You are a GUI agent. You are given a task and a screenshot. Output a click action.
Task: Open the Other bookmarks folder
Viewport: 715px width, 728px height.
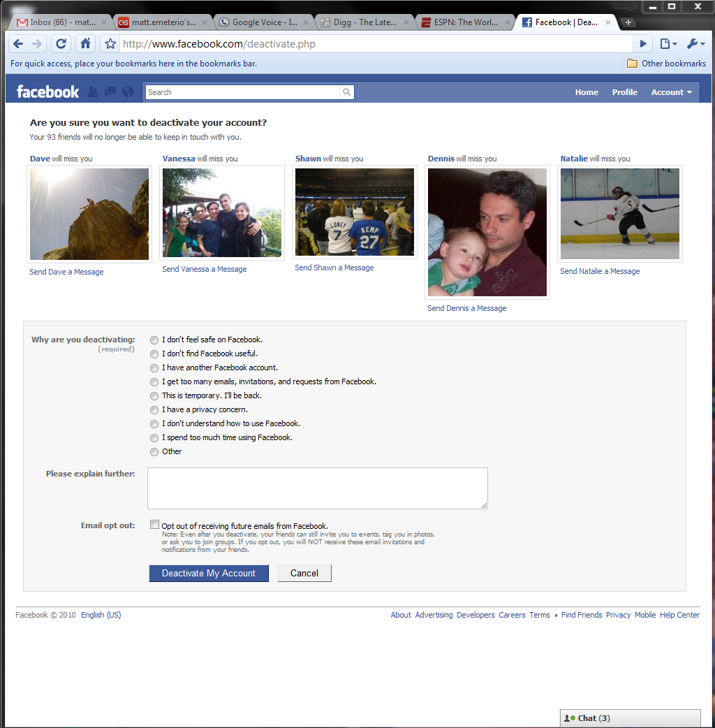pyautogui.click(x=666, y=64)
